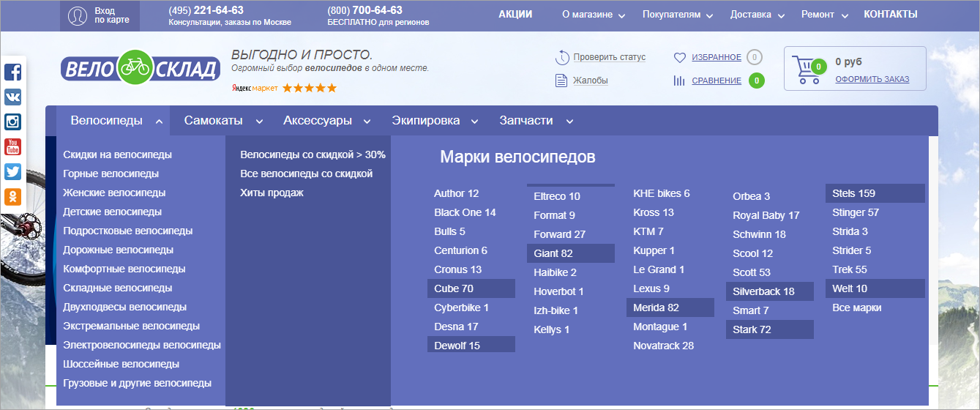Click the favorites counter badge
Screen dimensions: 980x410
[755, 57]
